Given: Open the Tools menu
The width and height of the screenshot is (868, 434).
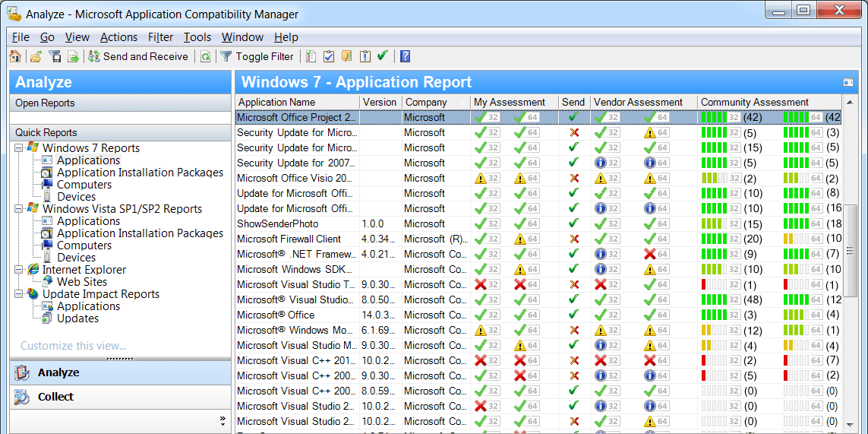Looking at the screenshot, I should 197,37.
